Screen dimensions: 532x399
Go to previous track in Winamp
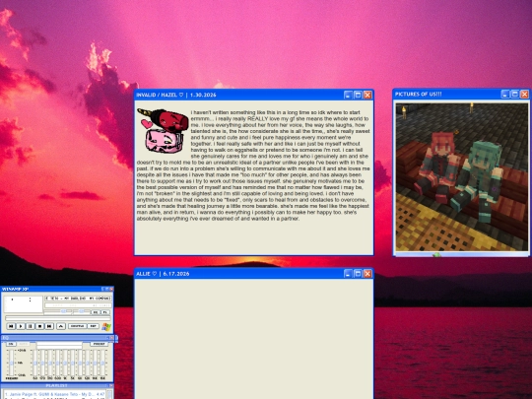click(11, 326)
